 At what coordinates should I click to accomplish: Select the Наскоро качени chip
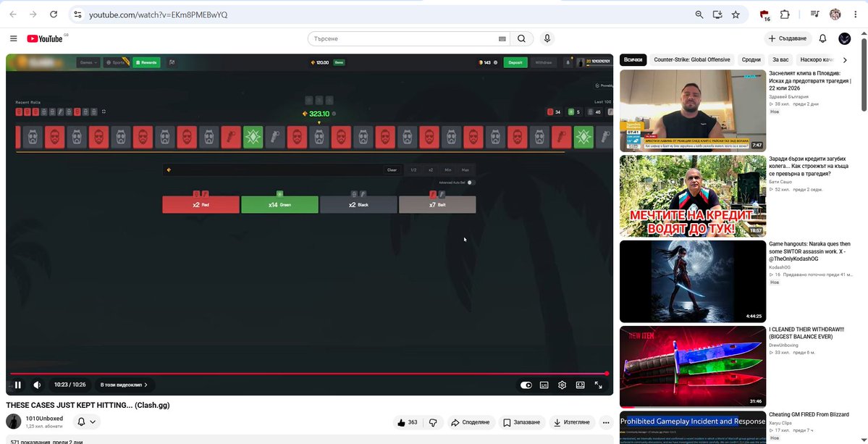[x=817, y=60]
